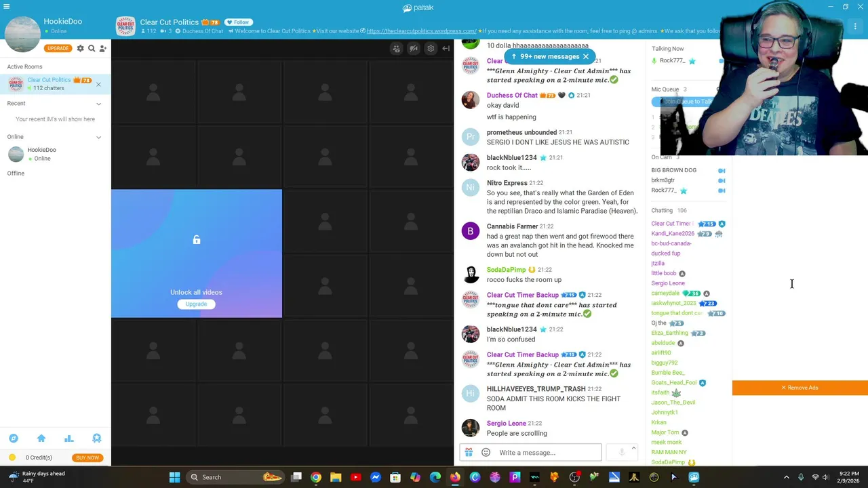868x488 pixels.
Task: Collapse the Online section
Action: click(98, 137)
